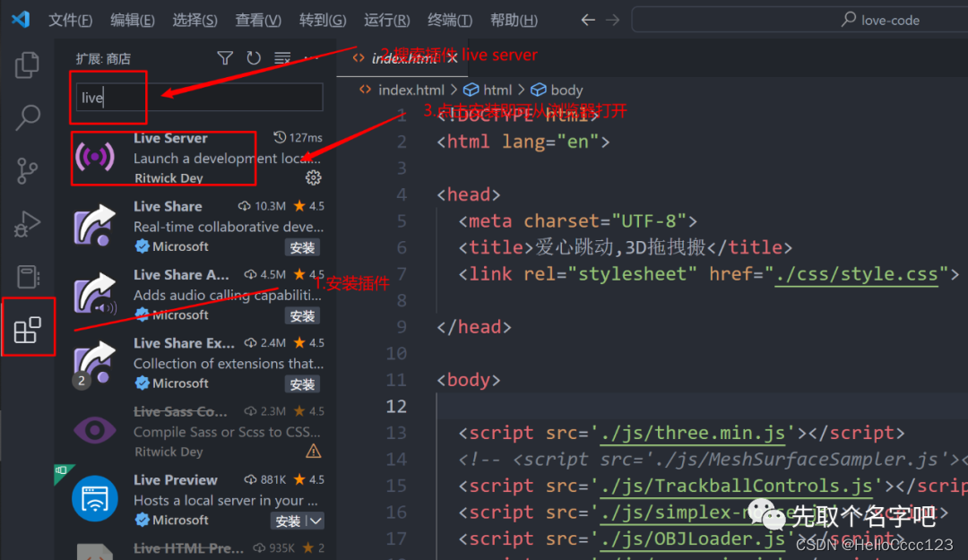968x560 pixels.
Task: Click the Live Share extension icon
Action: [94, 226]
